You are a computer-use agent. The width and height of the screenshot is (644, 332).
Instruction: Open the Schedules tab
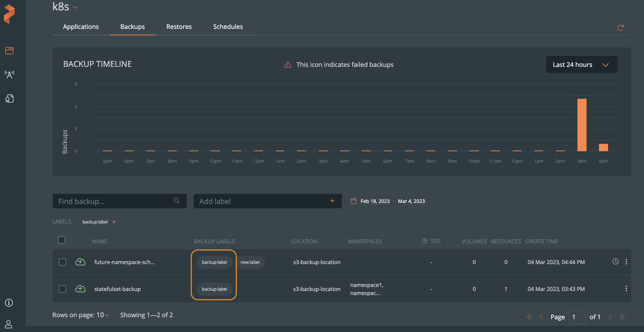pyautogui.click(x=228, y=27)
